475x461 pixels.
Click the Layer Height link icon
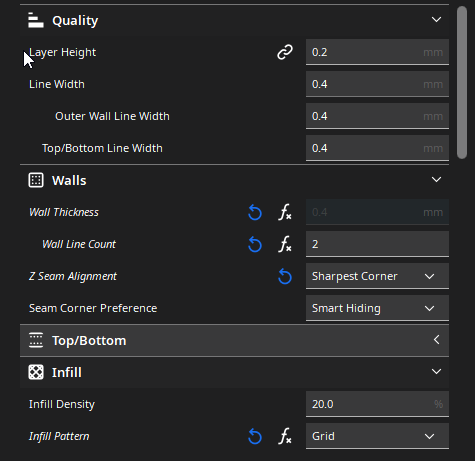[285, 52]
